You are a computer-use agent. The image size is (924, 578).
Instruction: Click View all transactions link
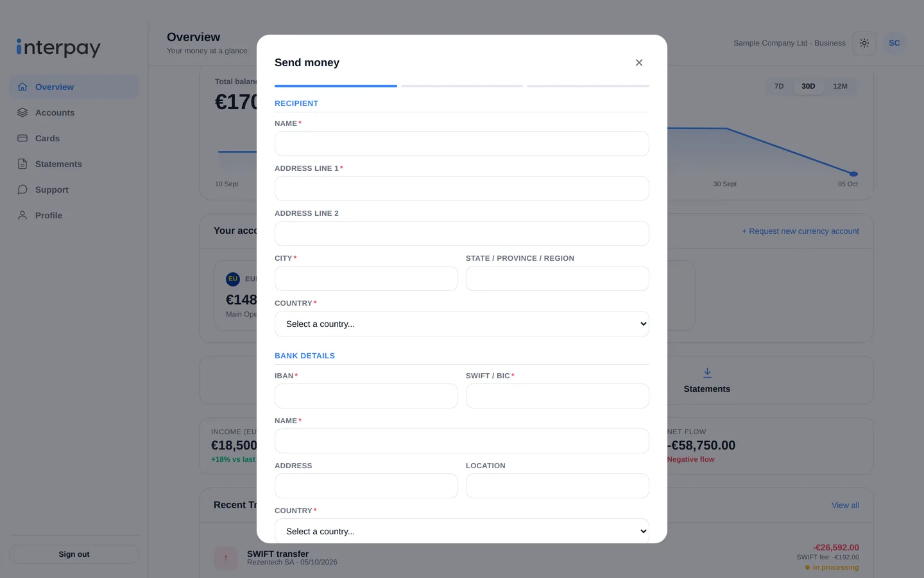click(846, 505)
